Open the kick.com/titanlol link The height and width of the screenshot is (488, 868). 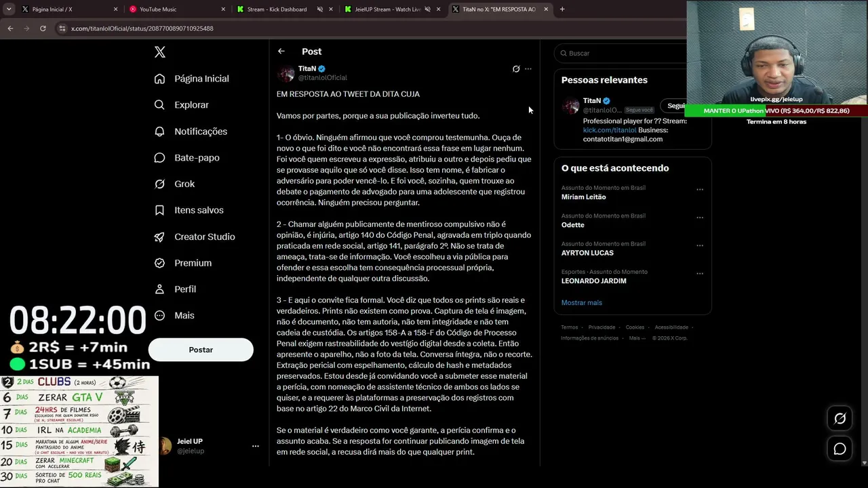(x=610, y=130)
